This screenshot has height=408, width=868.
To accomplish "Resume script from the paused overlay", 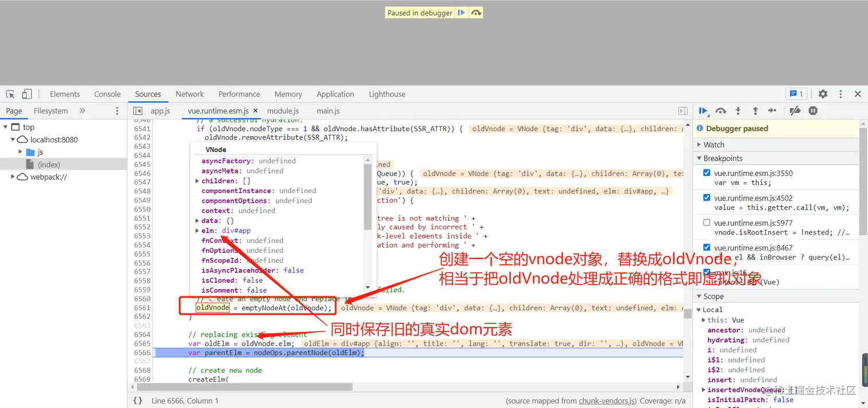I will (x=461, y=13).
